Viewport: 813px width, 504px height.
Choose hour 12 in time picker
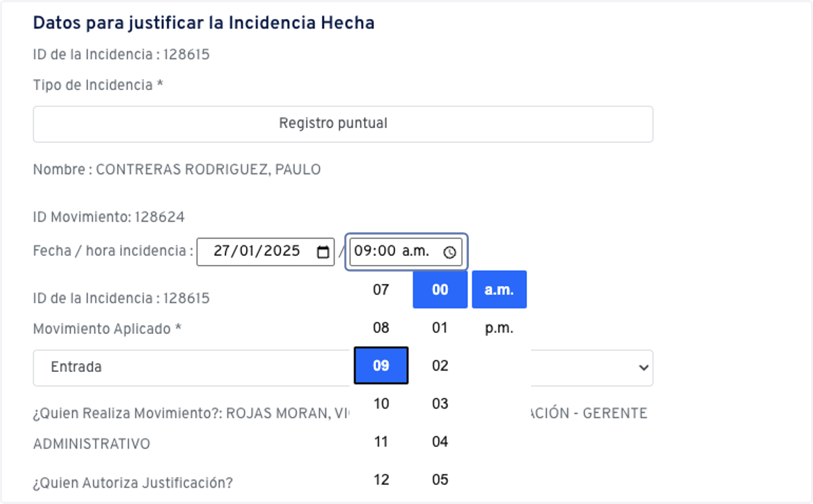click(381, 480)
